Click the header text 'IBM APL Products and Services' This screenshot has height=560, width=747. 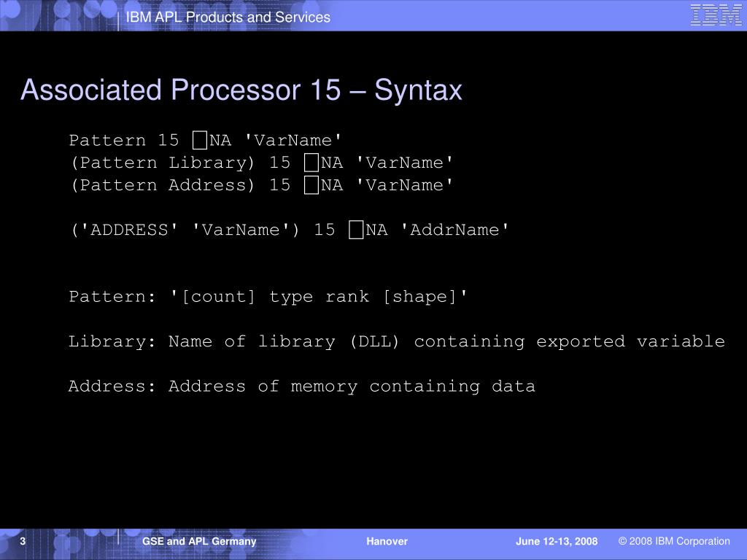[x=228, y=17]
